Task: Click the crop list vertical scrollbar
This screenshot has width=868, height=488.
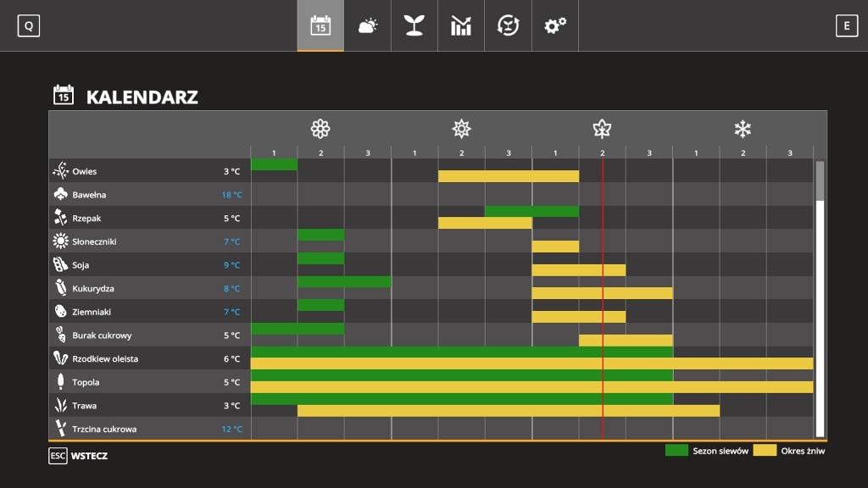Action: point(820,299)
